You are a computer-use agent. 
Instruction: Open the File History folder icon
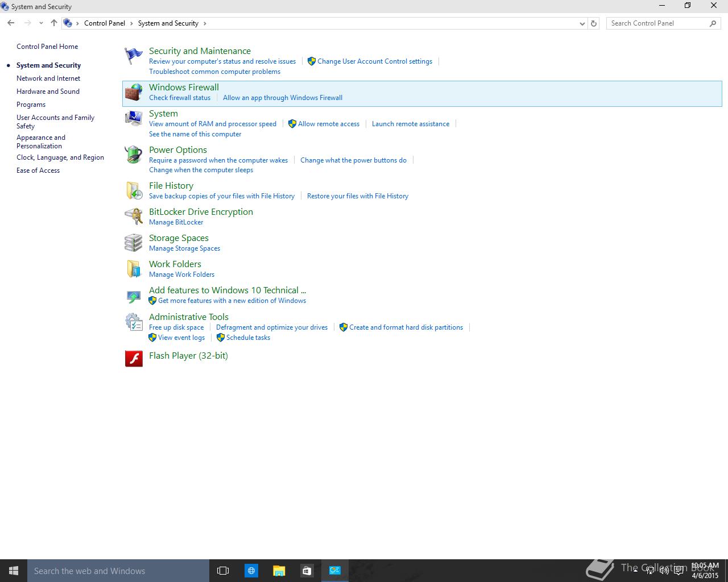[x=134, y=190]
